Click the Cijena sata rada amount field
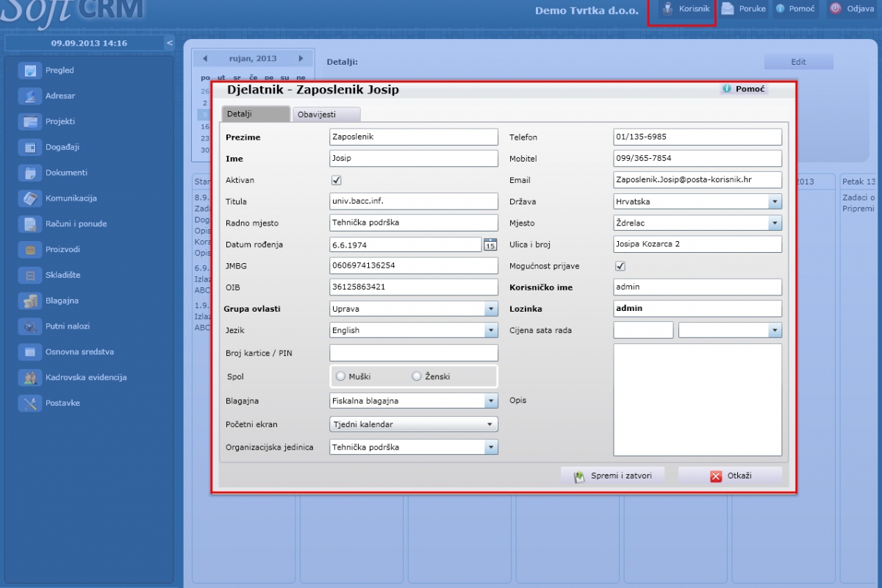This screenshot has height=588, width=882. 643,330
